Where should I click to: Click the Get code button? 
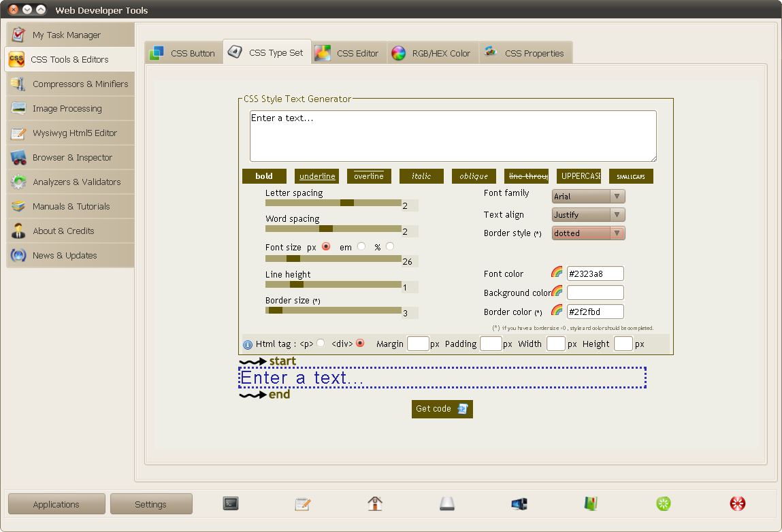click(442, 409)
